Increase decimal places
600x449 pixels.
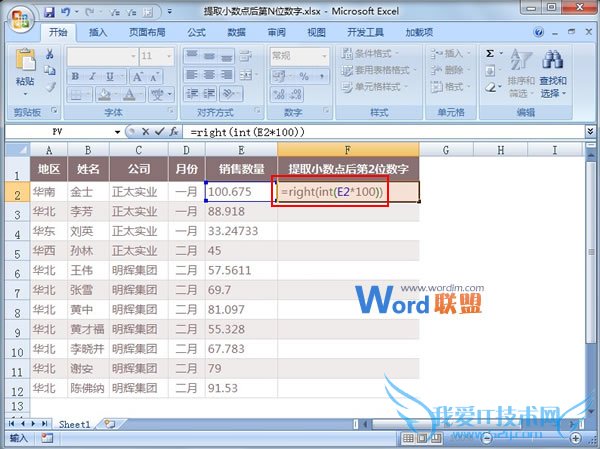point(279,94)
